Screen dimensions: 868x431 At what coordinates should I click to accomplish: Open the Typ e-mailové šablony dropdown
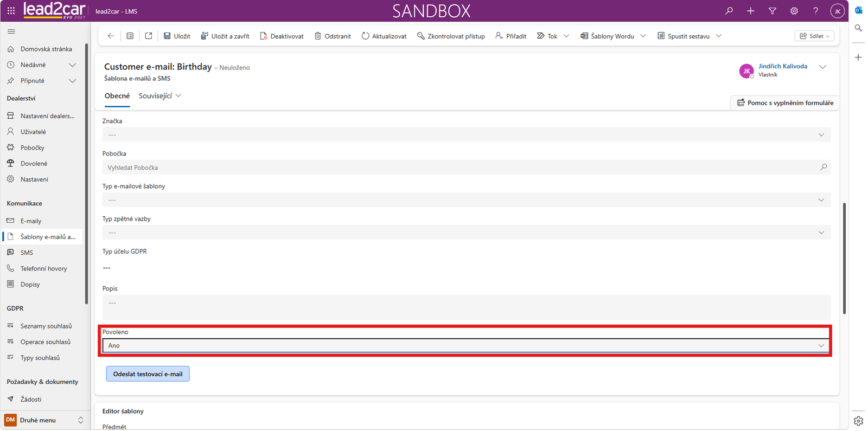click(467, 200)
